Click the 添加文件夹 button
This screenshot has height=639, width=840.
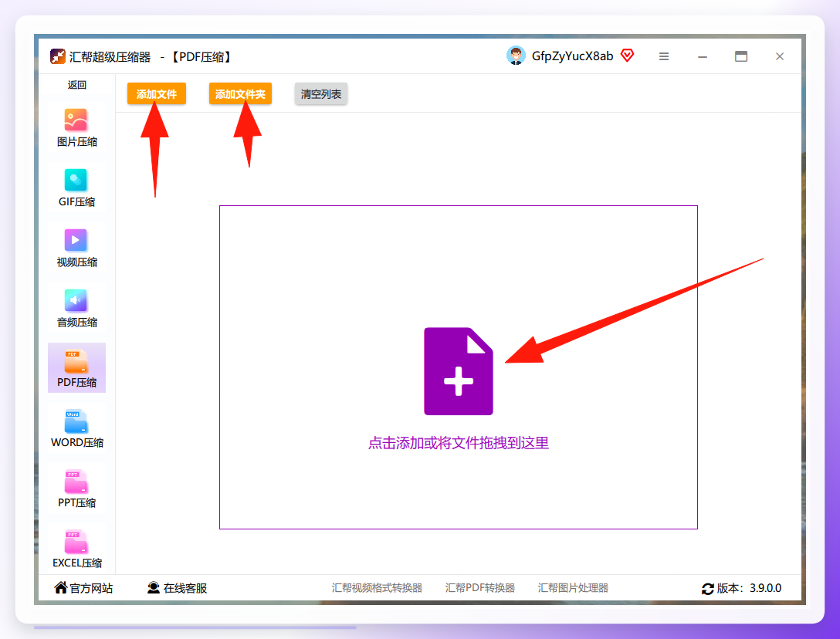[x=240, y=93]
